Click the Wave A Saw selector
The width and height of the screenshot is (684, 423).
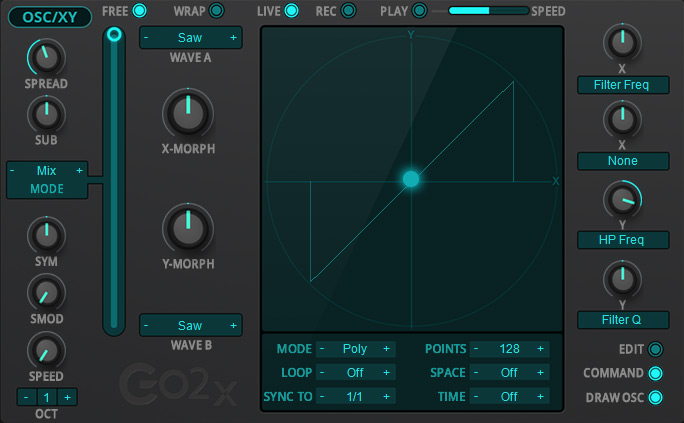pyautogui.click(x=190, y=37)
